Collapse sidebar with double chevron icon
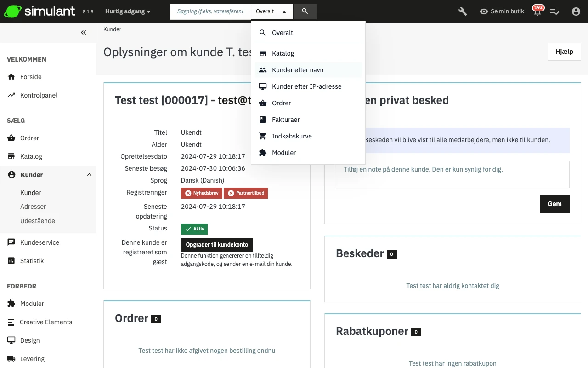Screen dimensions: 588x368 point(83,32)
